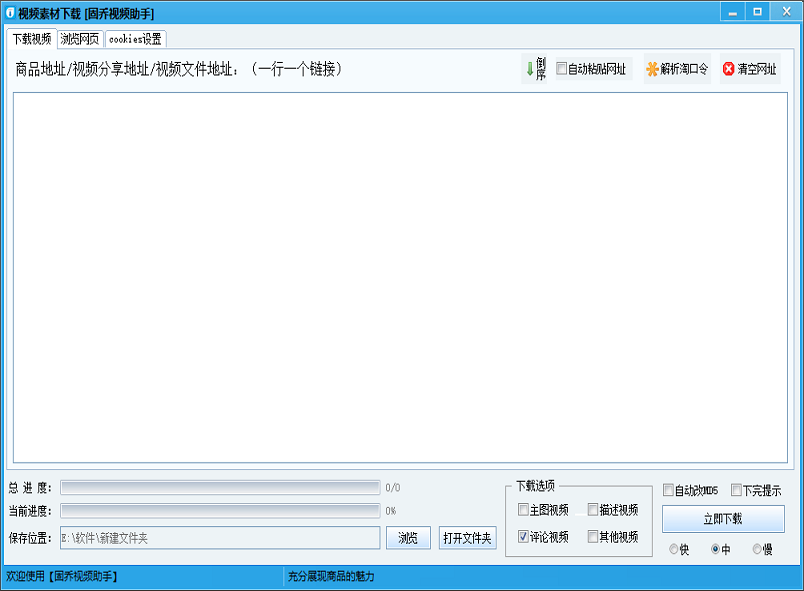
Task: Enable the 描述视频 description video checkbox
Action: tap(592, 509)
